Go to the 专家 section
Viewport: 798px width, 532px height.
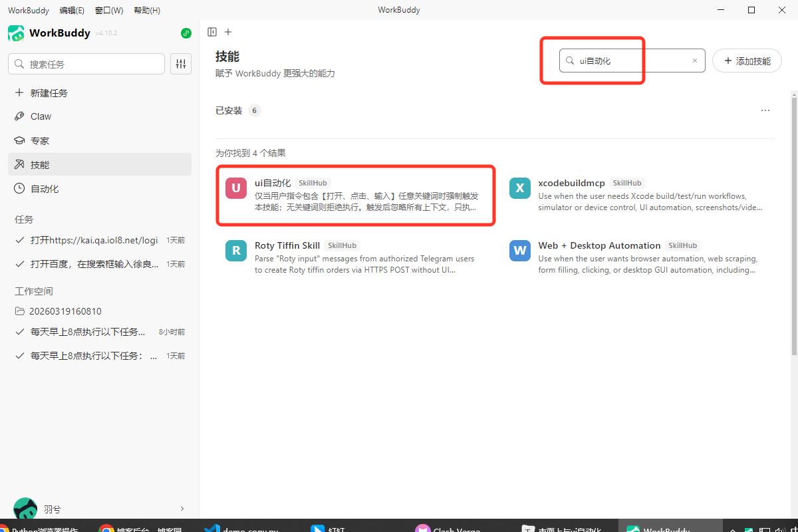click(100, 141)
